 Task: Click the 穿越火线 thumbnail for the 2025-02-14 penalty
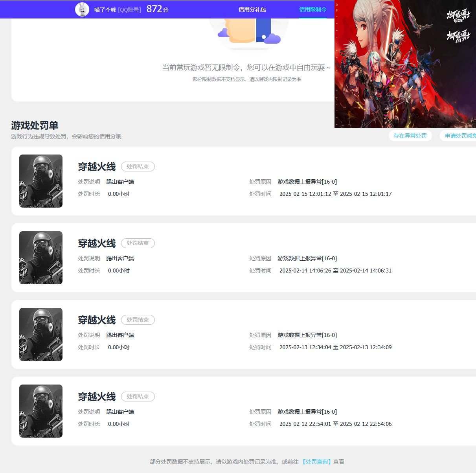(x=41, y=258)
